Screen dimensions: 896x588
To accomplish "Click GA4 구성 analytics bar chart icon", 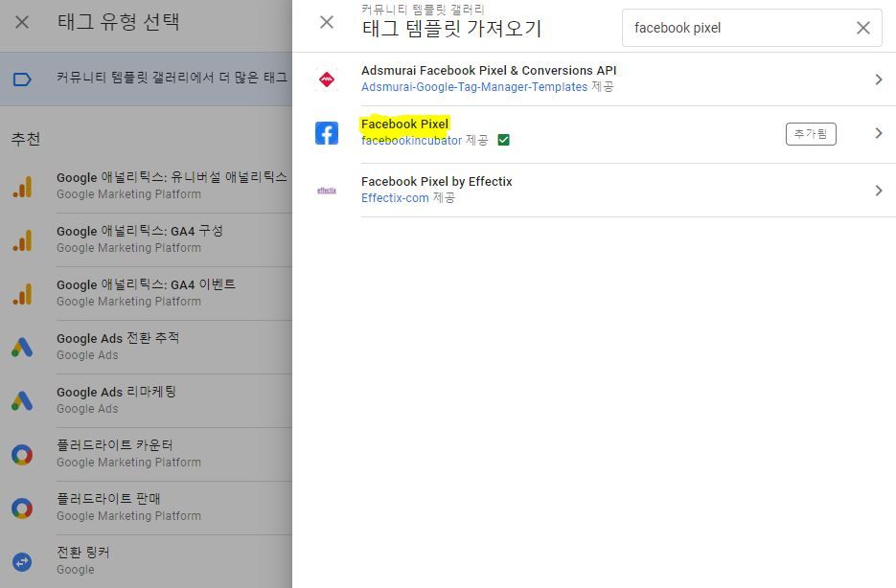I will (x=22, y=240).
